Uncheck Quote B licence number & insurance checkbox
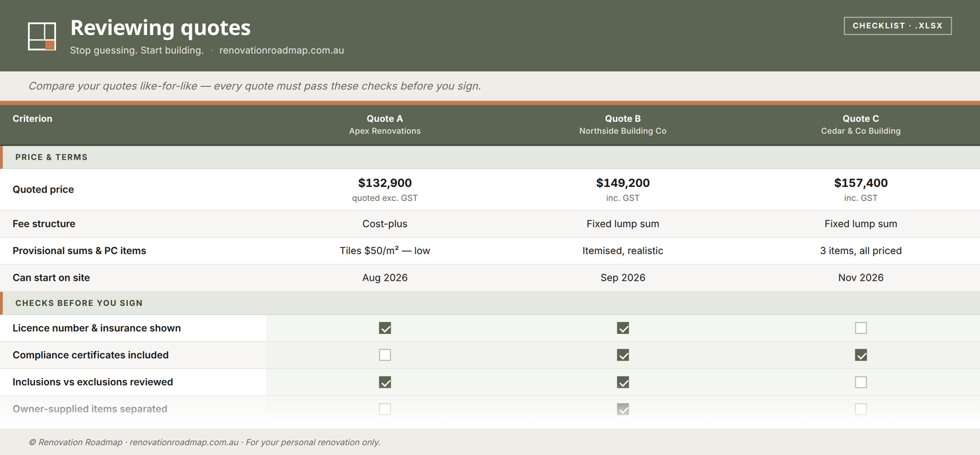 623,328
